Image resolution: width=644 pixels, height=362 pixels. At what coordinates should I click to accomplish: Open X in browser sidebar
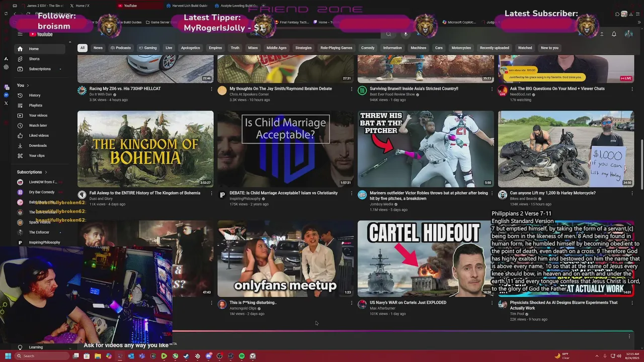point(6,103)
